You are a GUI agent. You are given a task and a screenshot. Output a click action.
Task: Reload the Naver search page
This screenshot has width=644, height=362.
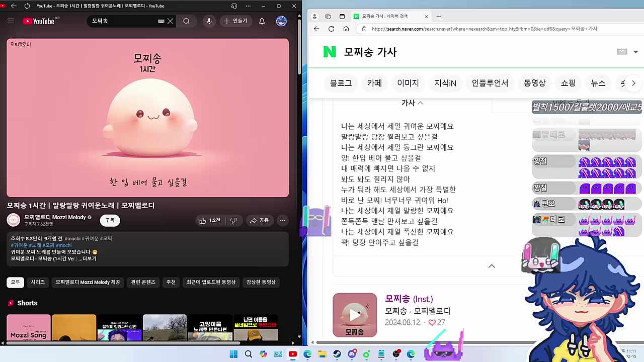click(331, 29)
